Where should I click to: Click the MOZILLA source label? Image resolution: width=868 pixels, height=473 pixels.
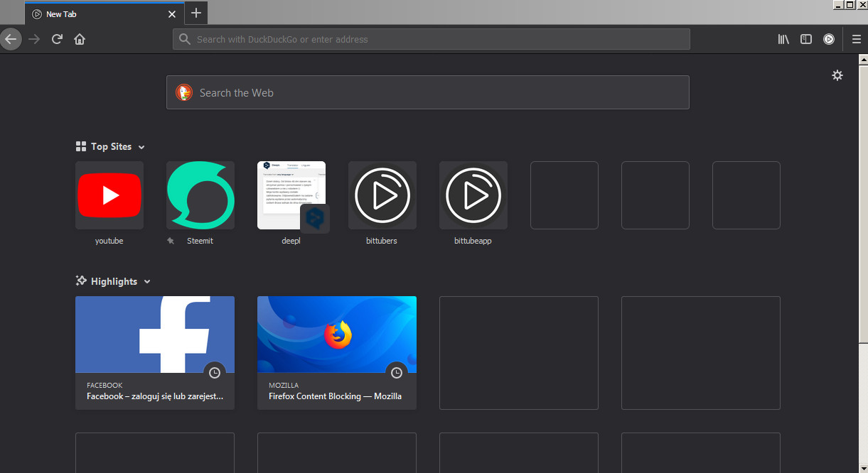284,385
